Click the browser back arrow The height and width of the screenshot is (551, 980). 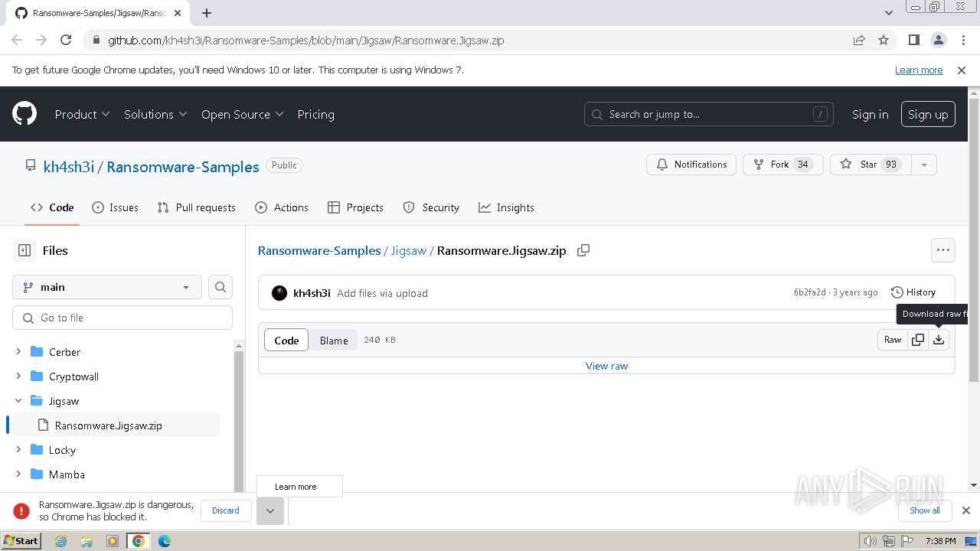coord(17,40)
